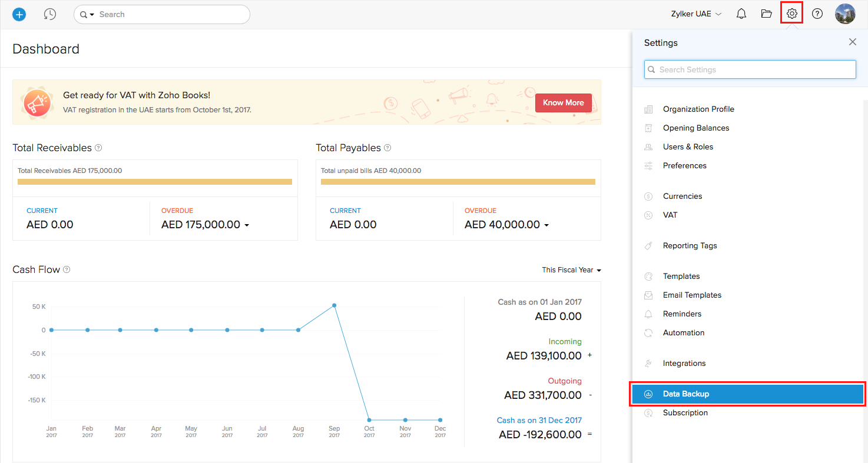Open the This Fiscal Year dropdown
This screenshot has height=463, width=868.
pyautogui.click(x=571, y=270)
